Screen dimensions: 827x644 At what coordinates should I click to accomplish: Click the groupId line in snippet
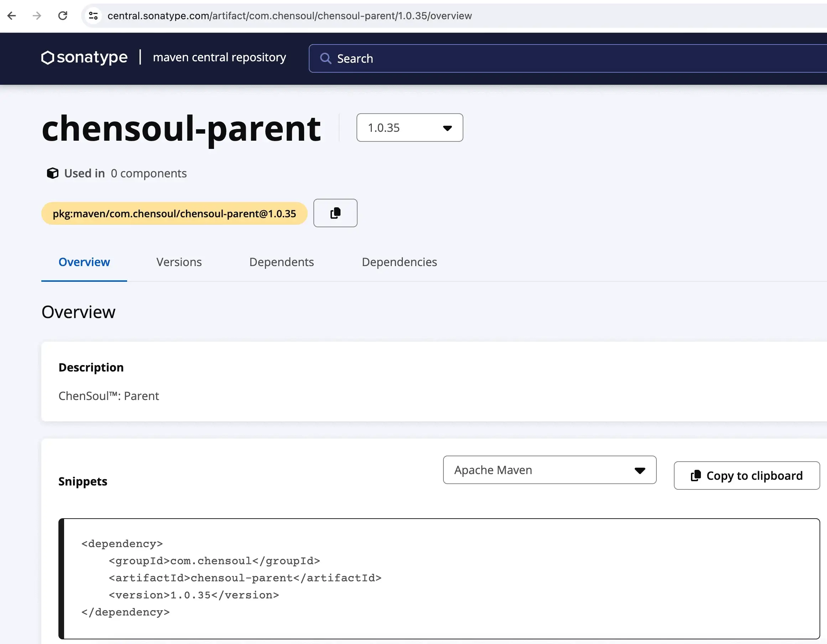click(214, 561)
